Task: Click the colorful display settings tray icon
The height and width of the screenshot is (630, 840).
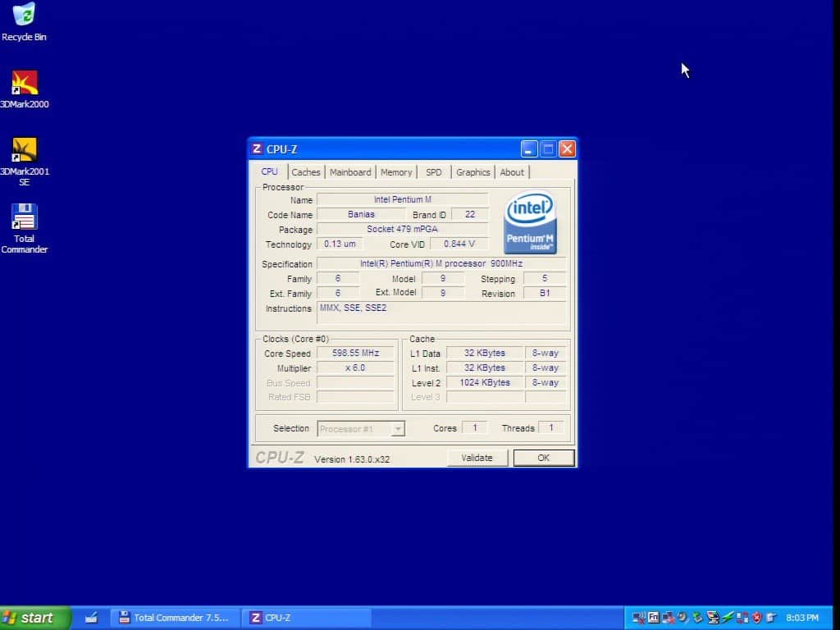Action: click(713, 618)
